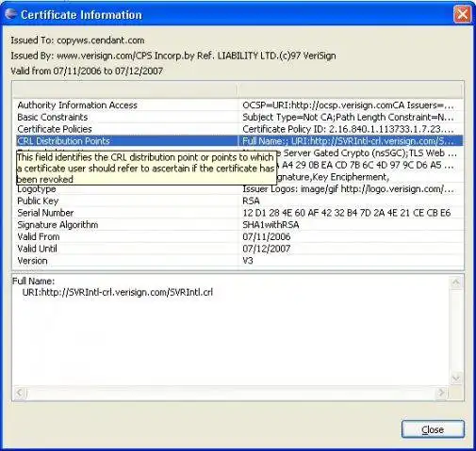The image size is (476, 451).
Task: Click the horizontal scroll right arrow
Action: coord(441,393)
